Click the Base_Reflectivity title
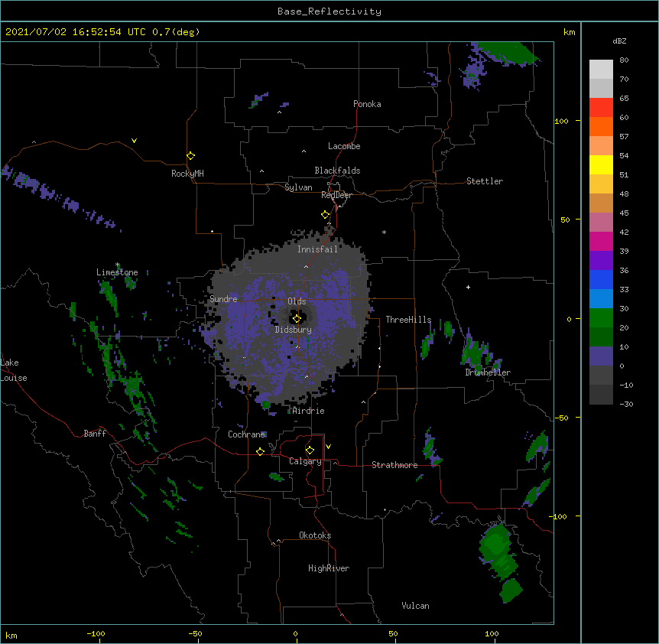Viewport: 659px width, 644px height. tap(329, 11)
